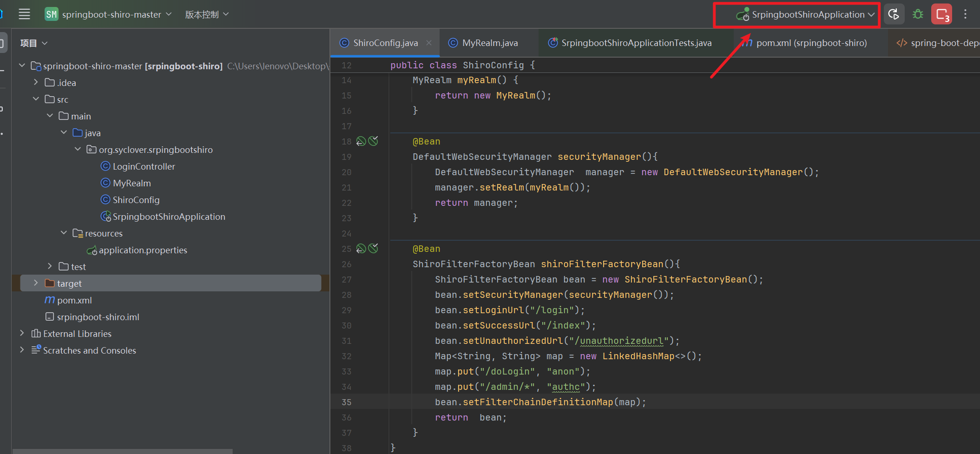Open the more actions three-dot menu
This screenshot has height=454, width=980.
point(965,14)
